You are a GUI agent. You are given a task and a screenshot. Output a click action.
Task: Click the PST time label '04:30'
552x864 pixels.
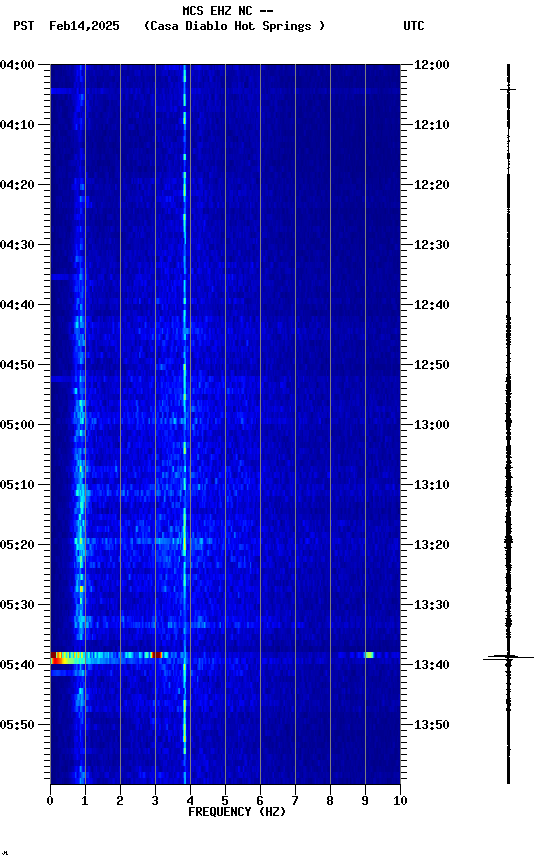[x=17, y=245]
